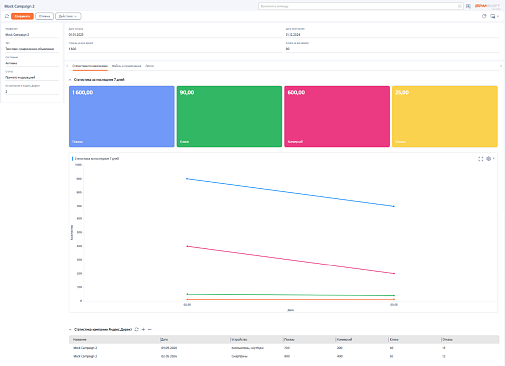Click the circular icon in the top-right toolbar

click(484, 16)
